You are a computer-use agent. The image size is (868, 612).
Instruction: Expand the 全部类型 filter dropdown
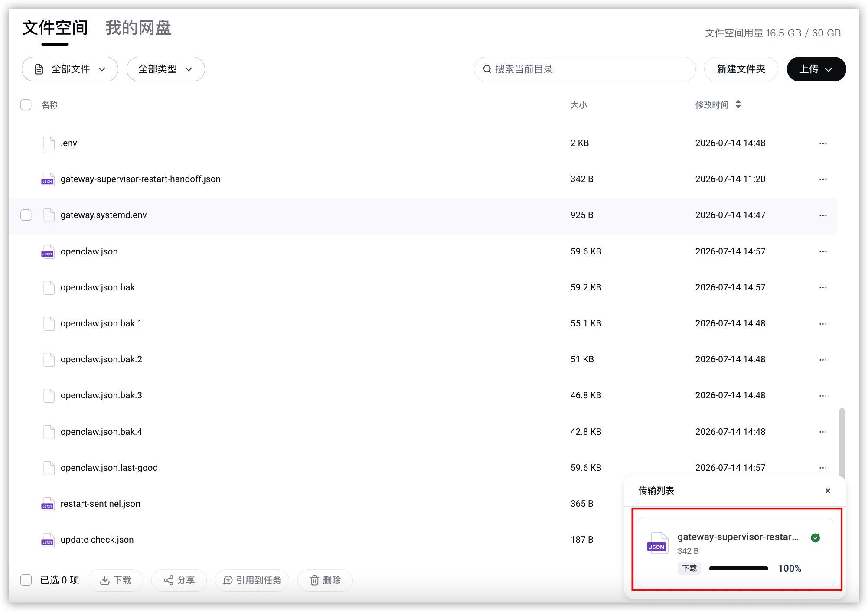click(x=166, y=69)
